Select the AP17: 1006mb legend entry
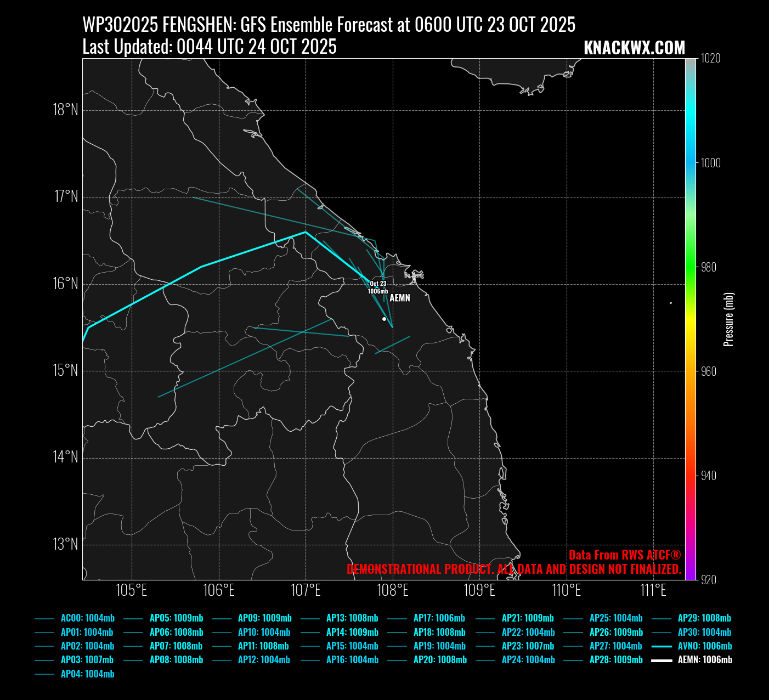 pyautogui.click(x=439, y=618)
